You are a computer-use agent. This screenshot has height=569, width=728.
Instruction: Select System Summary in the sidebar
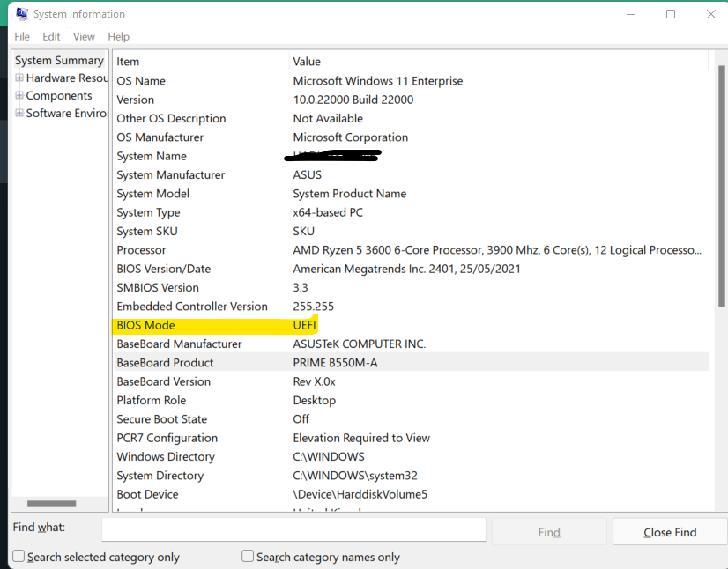(x=58, y=60)
